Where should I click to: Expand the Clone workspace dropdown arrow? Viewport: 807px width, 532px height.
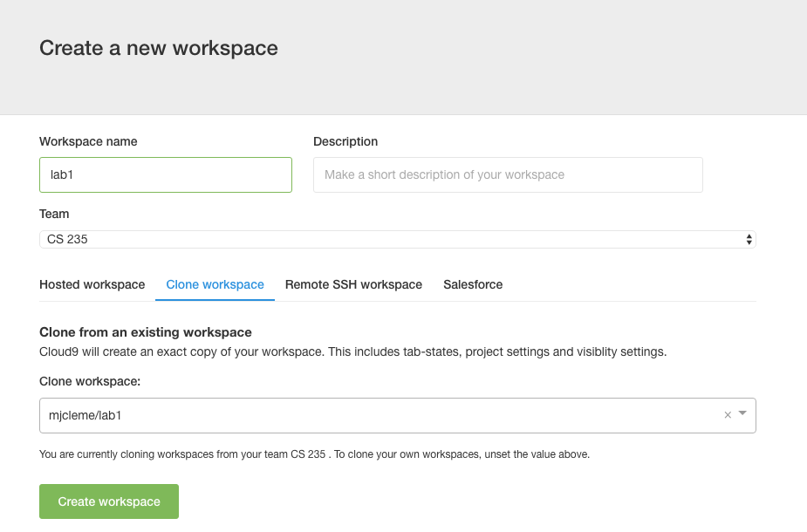pyautogui.click(x=742, y=414)
